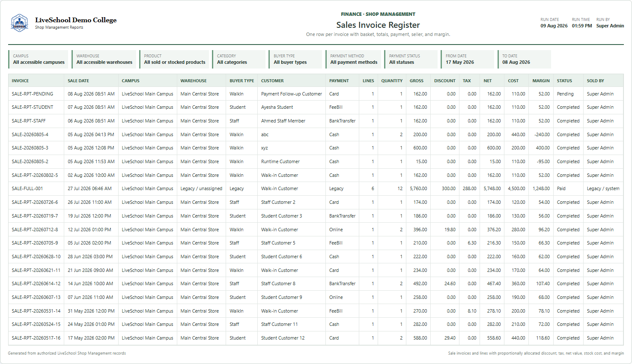Click customer 'Ayesha Student'
This screenshot has height=364, width=632.
[277, 107]
